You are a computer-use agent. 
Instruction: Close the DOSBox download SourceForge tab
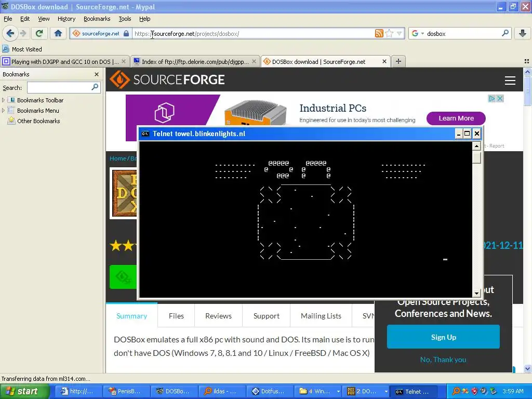384,61
